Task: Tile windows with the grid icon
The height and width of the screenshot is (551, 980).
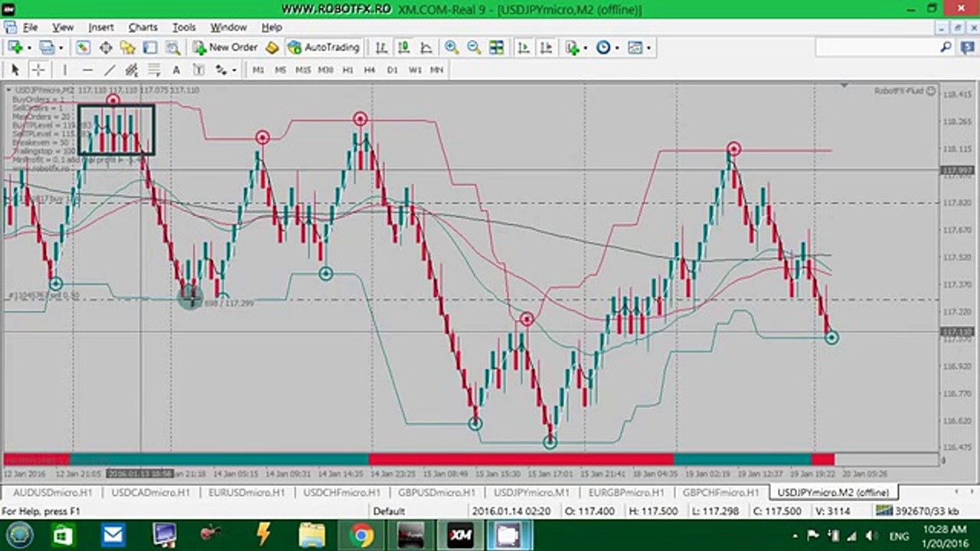Action: click(x=497, y=47)
